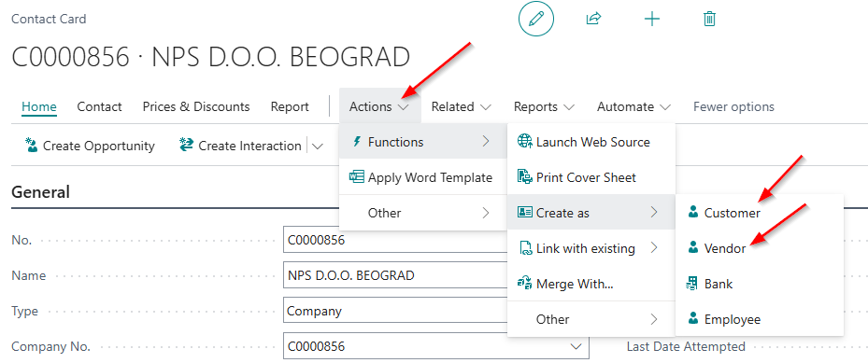The width and height of the screenshot is (868, 363).
Task: Click the Edit pencil icon
Action: 536,20
